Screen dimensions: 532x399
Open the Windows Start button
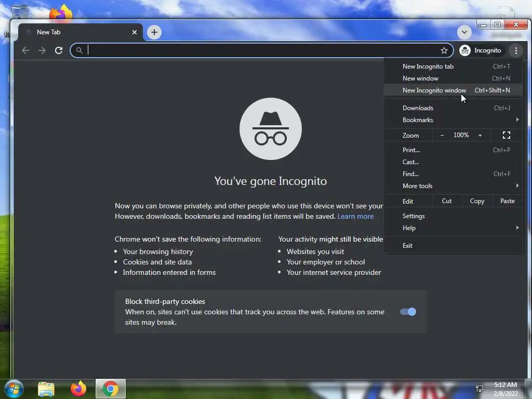point(14,389)
